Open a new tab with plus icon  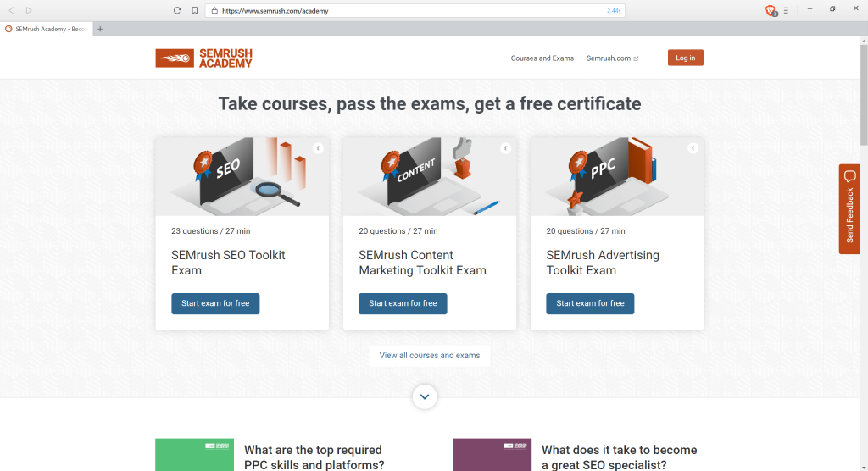100,29
